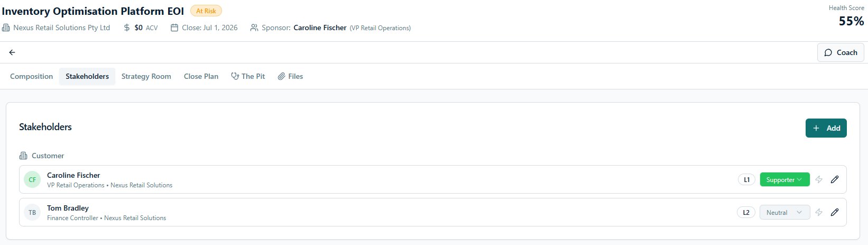Click the L2 level badge
This screenshot has width=868, height=245.
(x=746, y=212)
